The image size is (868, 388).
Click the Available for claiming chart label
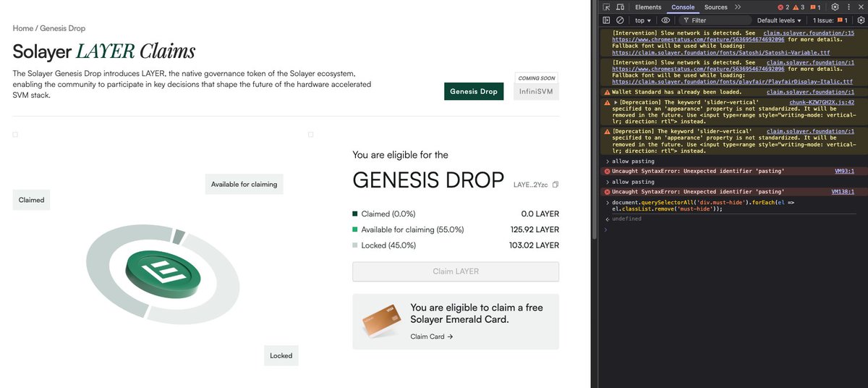[244, 184]
